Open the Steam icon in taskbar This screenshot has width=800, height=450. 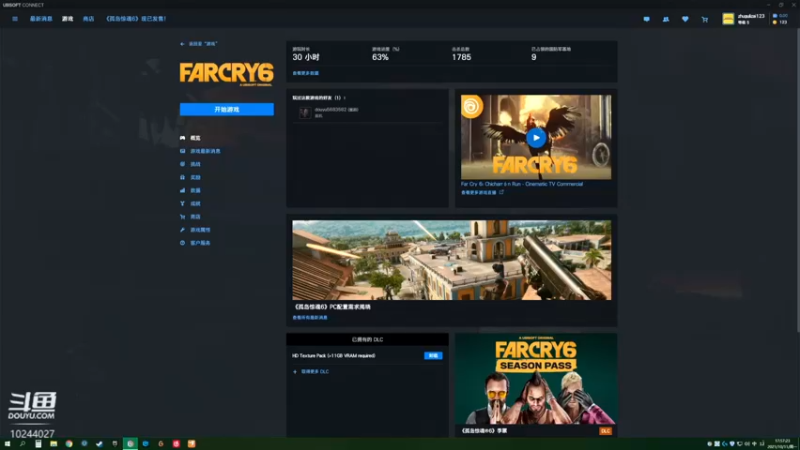99,444
